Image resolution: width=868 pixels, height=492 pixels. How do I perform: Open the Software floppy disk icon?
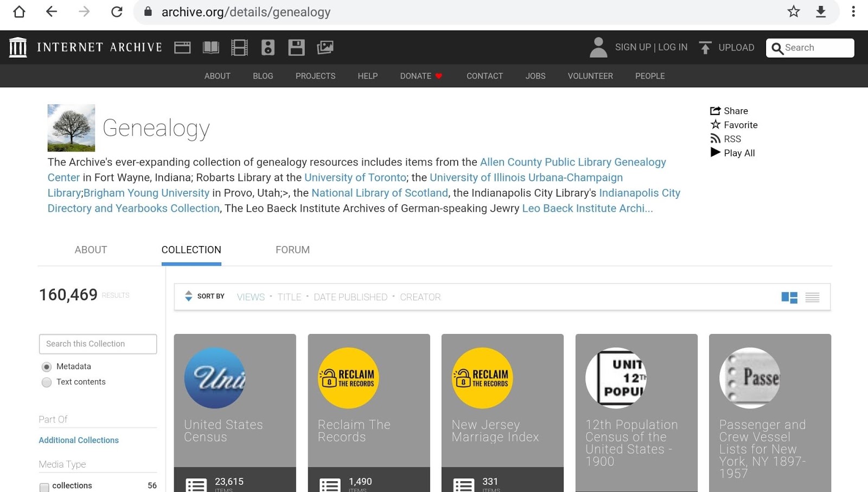tap(296, 48)
